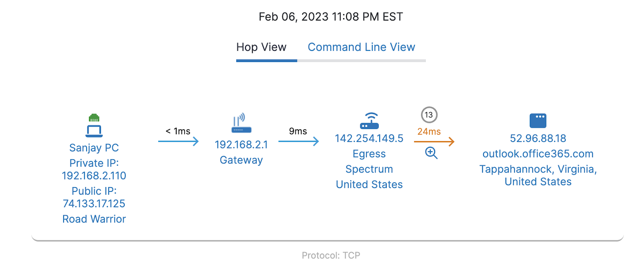
Task: Click the magnifier zoom-in icon
Action: (431, 153)
